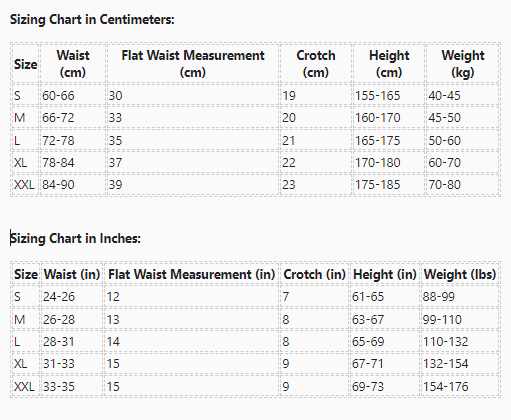Viewport: 511px width, 420px height.
Task: Click the 'Waist (in)' header cell
Action: (72, 274)
